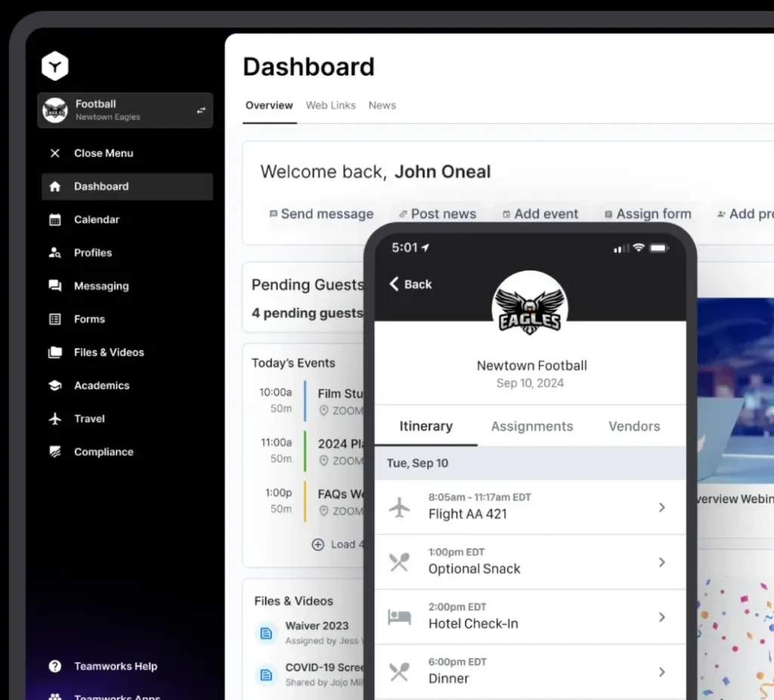This screenshot has width=774, height=700.
Task: Click the Close Menu X icon
Action: click(x=54, y=153)
